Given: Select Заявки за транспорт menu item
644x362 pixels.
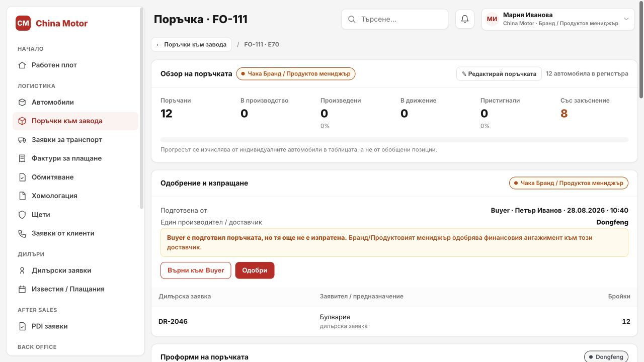Looking at the screenshot, I should point(75,140).
